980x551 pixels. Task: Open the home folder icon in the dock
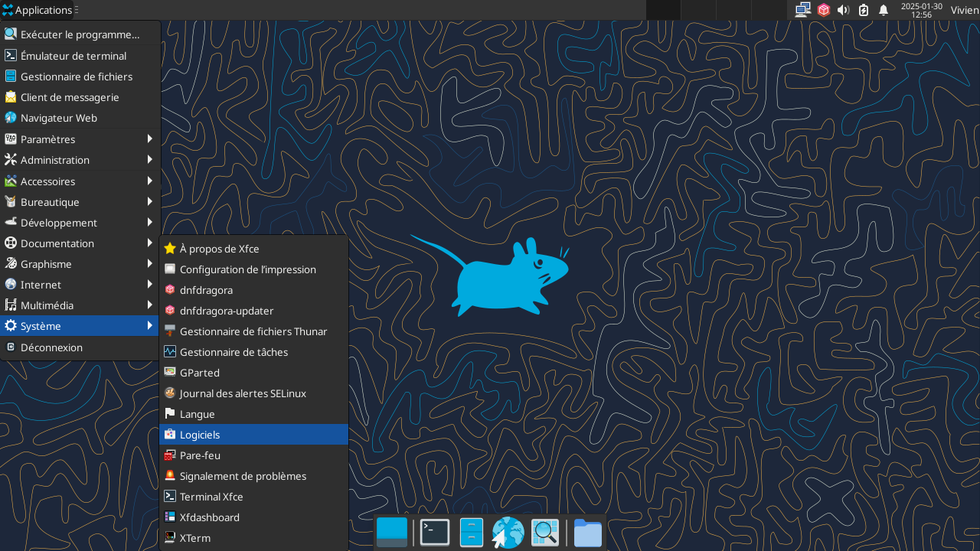[588, 533]
